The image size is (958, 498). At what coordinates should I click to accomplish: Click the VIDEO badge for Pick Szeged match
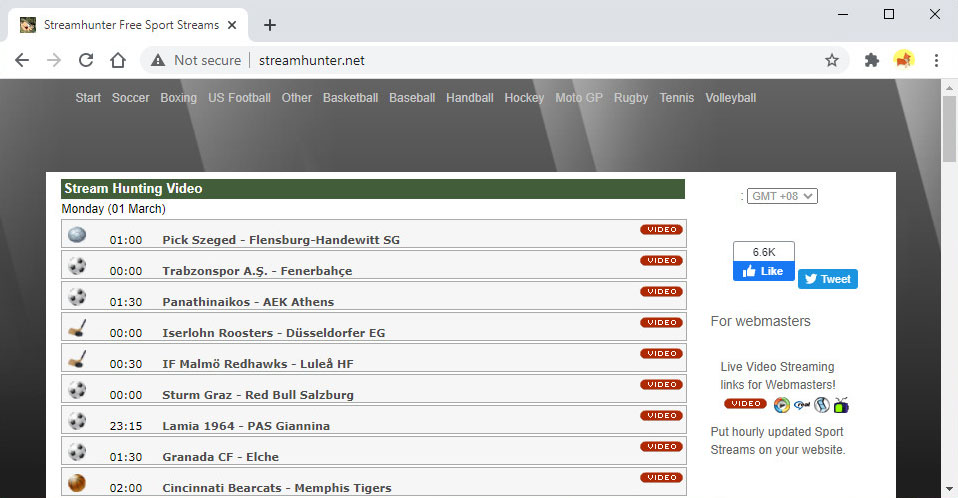click(662, 230)
